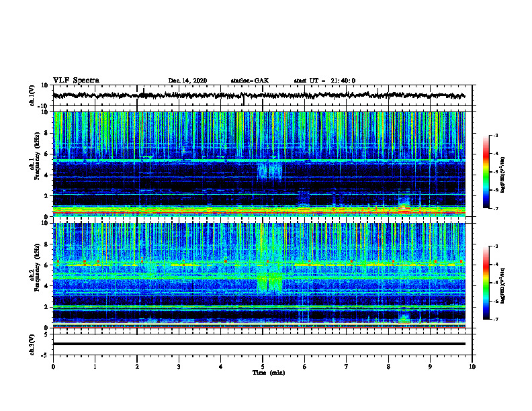
Task: Click the red low-frequency burst near minute 8.4 in ch.1
Action: click(404, 208)
